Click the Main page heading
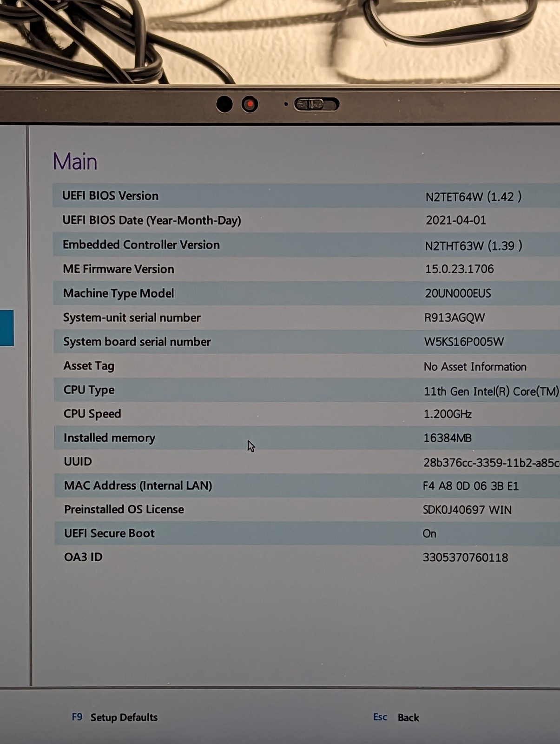This screenshot has width=560, height=744. coord(75,162)
